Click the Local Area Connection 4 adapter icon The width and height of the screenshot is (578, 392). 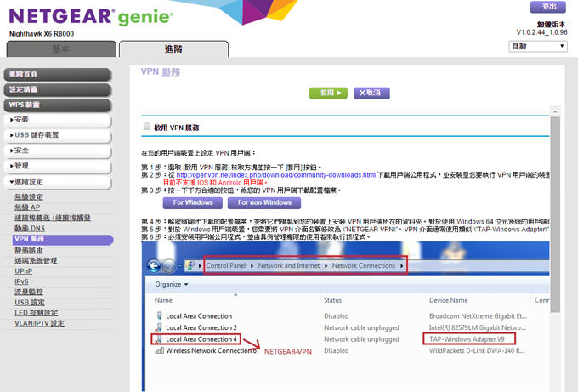159,338
